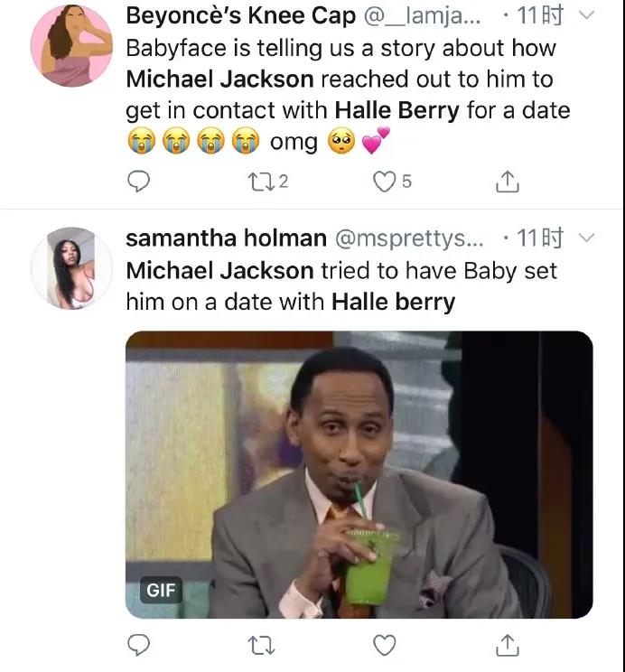The width and height of the screenshot is (625, 672).
Task: Reply to Beyoncè's Knee Cap tweet
Action: pos(138,182)
